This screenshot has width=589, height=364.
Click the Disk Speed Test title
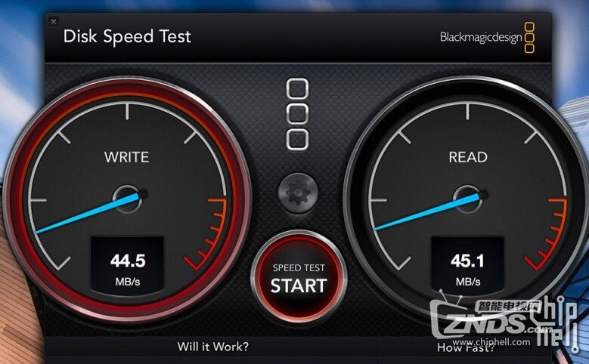coord(127,37)
